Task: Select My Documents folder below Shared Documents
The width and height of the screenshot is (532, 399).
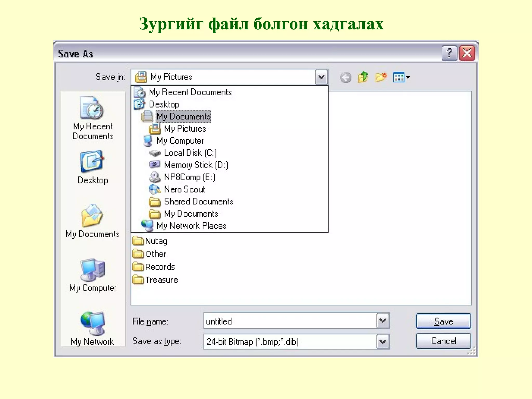Action: click(x=230, y=214)
